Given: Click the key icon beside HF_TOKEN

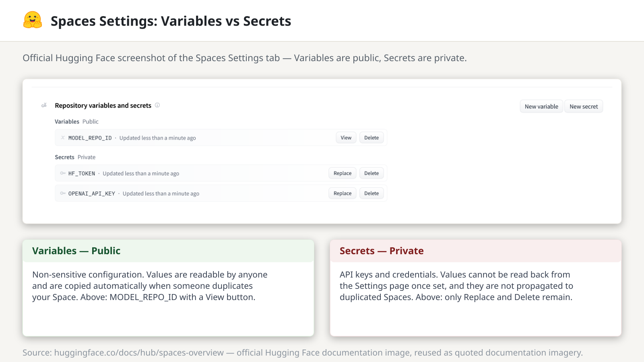Looking at the screenshot, I should pyautogui.click(x=63, y=173).
